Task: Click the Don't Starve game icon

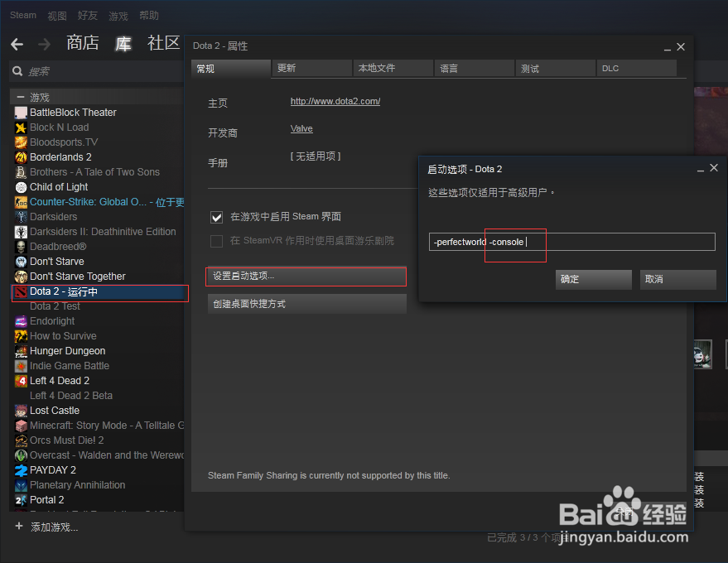Action: pos(21,262)
